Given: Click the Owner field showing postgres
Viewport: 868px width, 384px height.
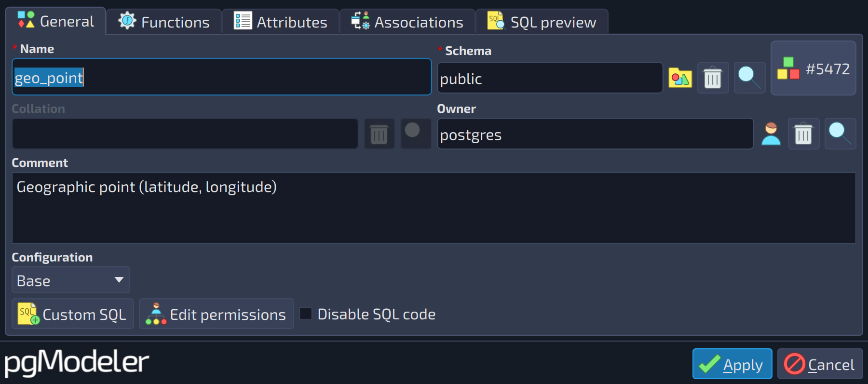Looking at the screenshot, I should tap(595, 134).
